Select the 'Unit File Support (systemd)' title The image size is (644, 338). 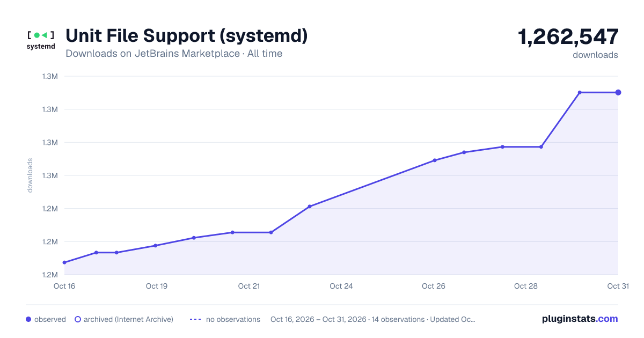[187, 36]
